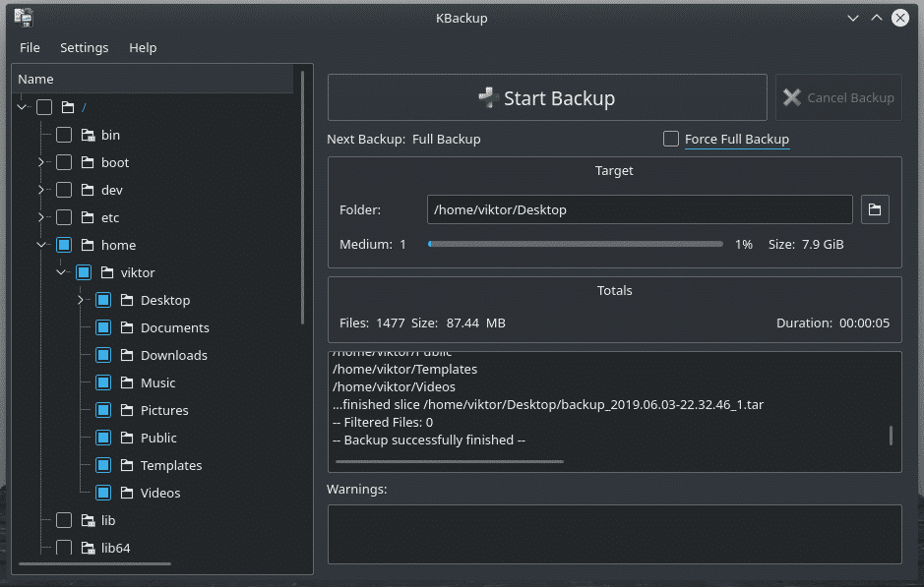Image resolution: width=924 pixels, height=587 pixels.
Task: Click the etc folder icon
Action: click(x=88, y=217)
